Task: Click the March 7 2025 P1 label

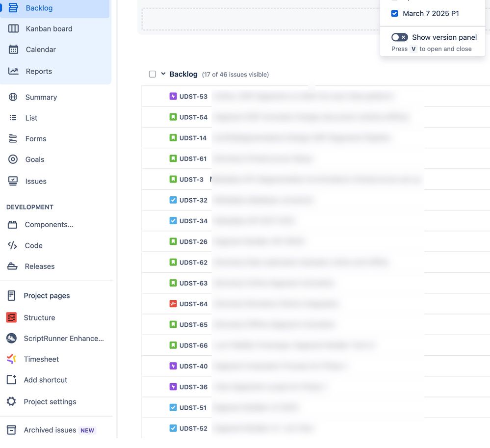Action: [x=431, y=13]
